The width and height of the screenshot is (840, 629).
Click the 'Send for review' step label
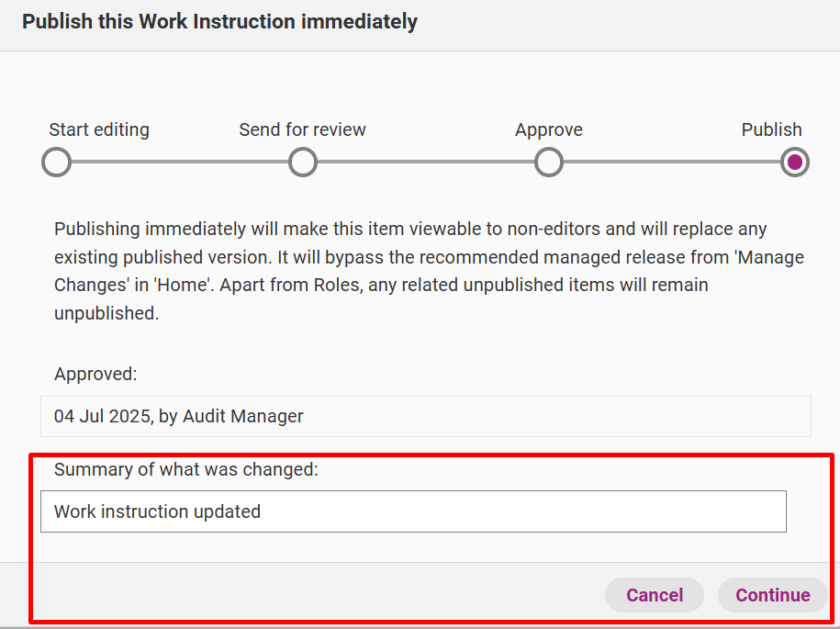302,129
